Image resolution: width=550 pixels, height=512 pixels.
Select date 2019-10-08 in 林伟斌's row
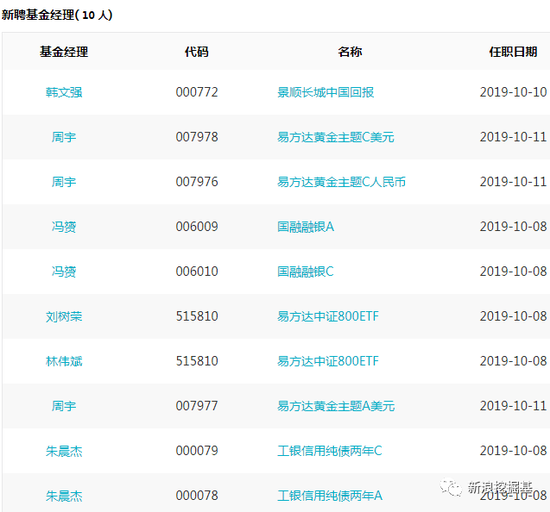(x=513, y=361)
